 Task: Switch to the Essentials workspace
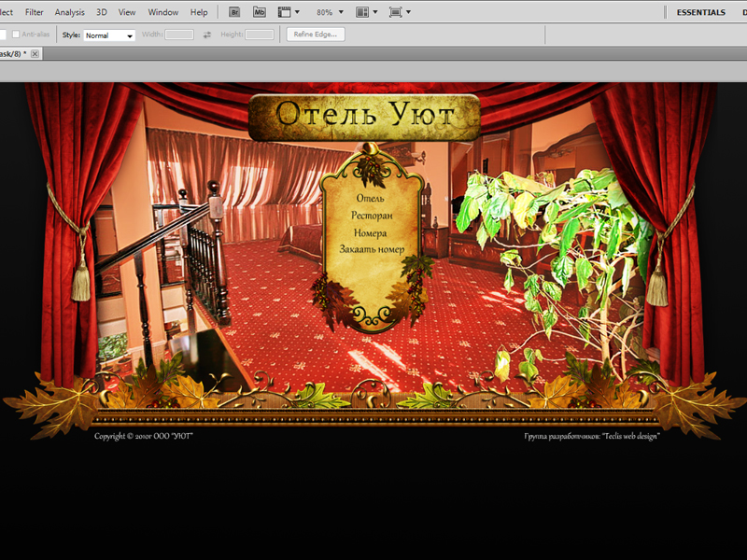(700, 12)
